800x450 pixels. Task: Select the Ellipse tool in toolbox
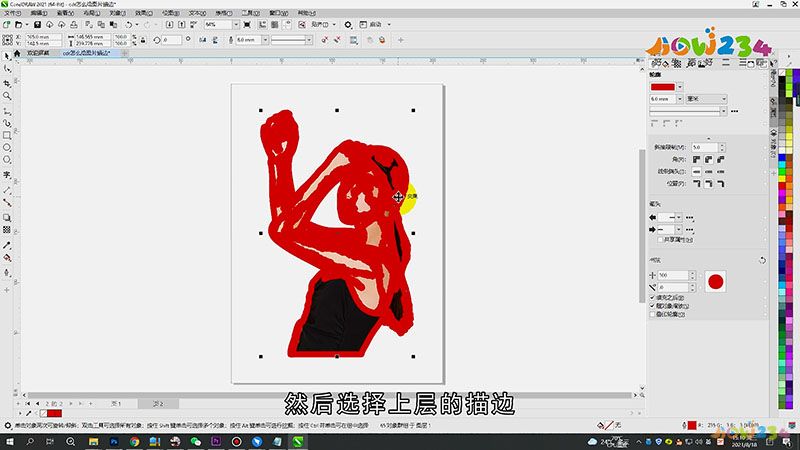[x=7, y=148]
